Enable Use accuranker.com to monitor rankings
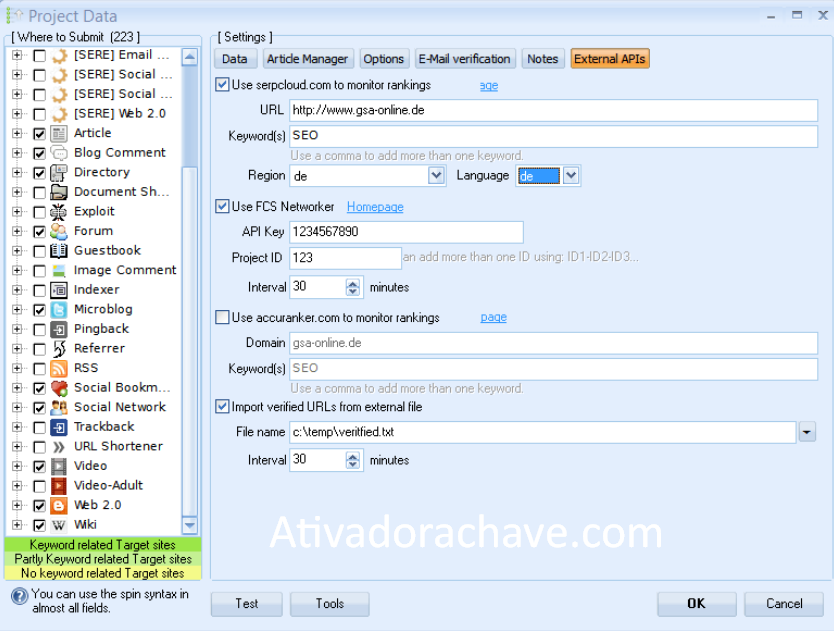834x631 pixels. [x=221, y=317]
